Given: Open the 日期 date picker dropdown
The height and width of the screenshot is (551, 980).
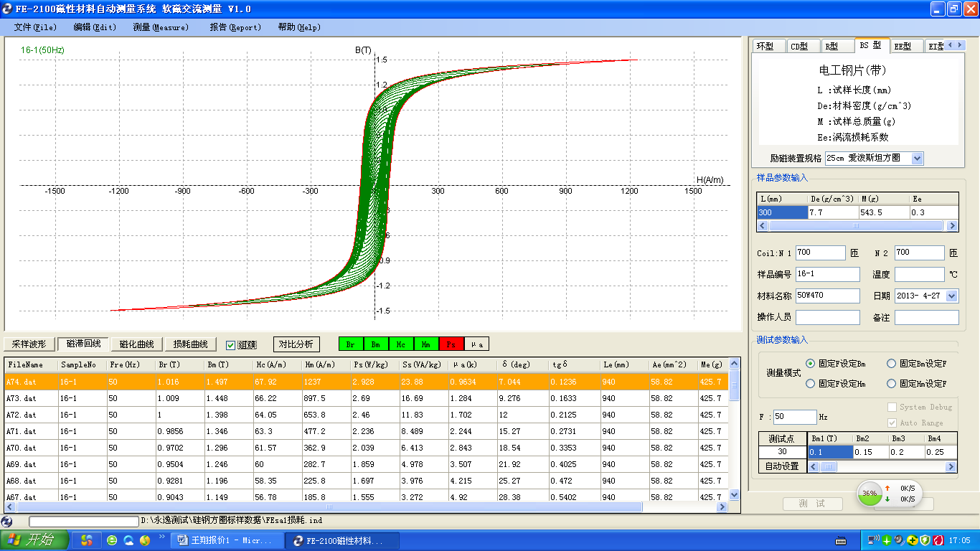Looking at the screenshot, I should [x=952, y=296].
